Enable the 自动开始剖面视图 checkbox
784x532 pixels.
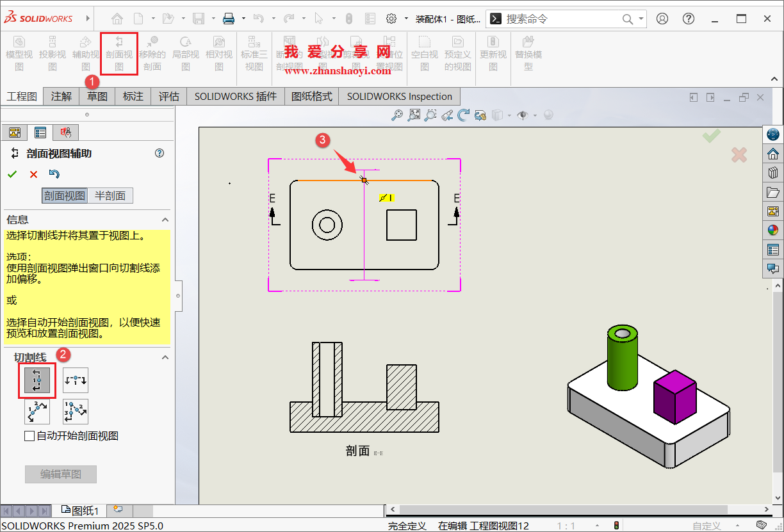pyautogui.click(x=29, y=436)
